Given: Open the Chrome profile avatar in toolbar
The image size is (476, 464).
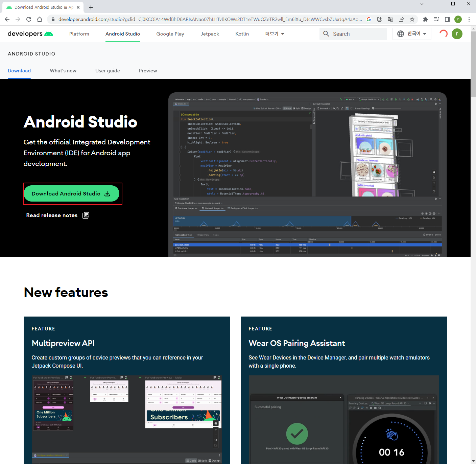Looking at the screenshot, I should click(x=458, y=19).
